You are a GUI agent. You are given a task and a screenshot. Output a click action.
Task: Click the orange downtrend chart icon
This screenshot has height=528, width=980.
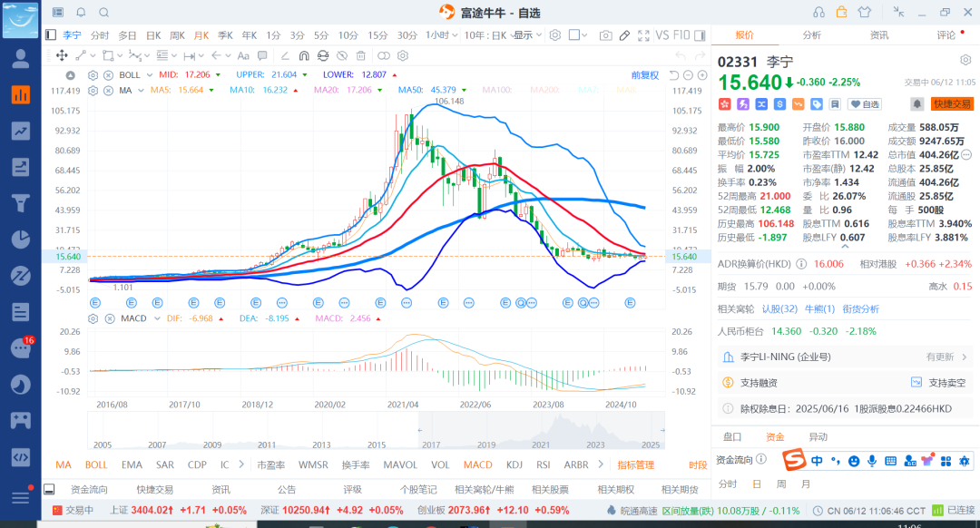[x=799, y=104]
